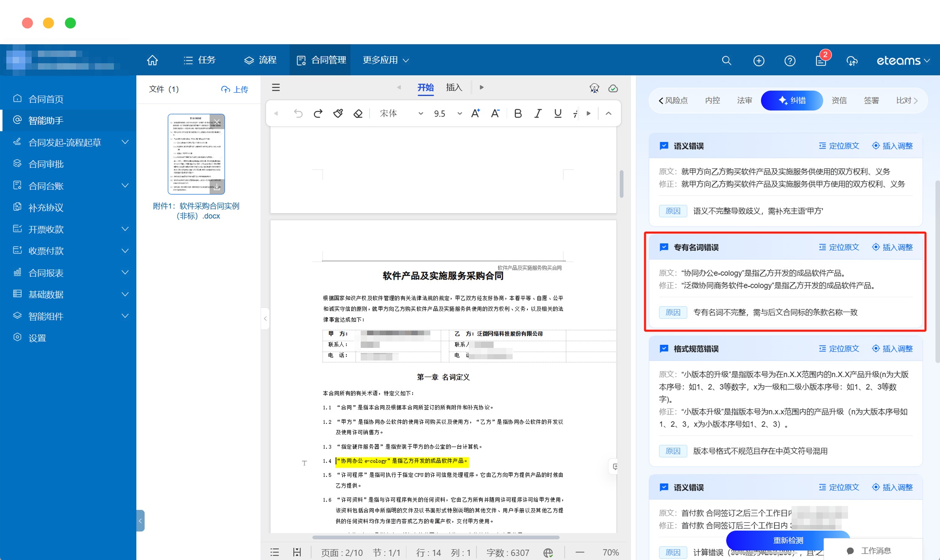The image size is (940, 560).
Task: Open the 宋体 font family dropdown
Action: (x=401, y=113)
